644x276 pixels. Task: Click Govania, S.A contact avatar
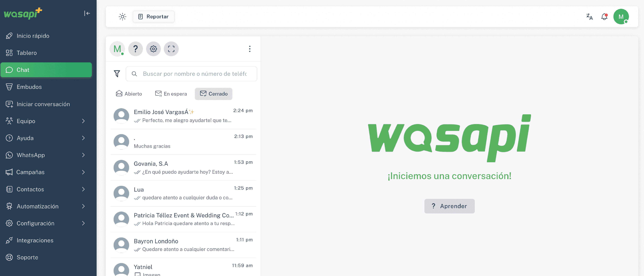(x=121, y=168)
